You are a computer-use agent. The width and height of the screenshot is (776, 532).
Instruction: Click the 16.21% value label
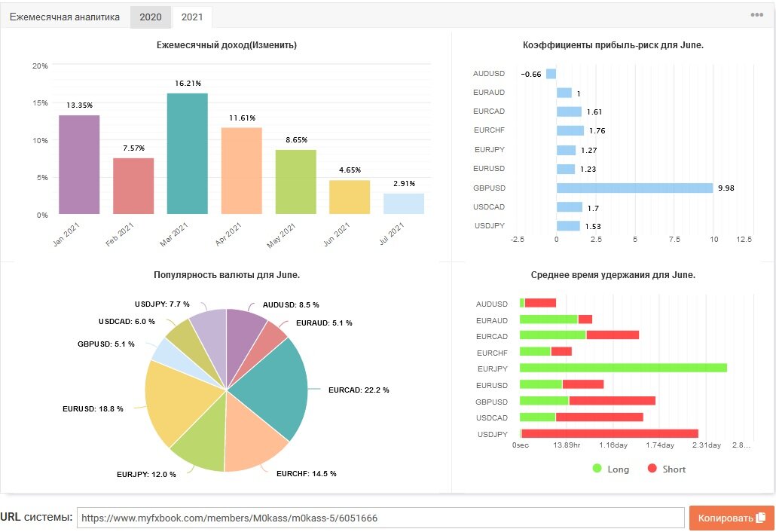tap(188, 83)
